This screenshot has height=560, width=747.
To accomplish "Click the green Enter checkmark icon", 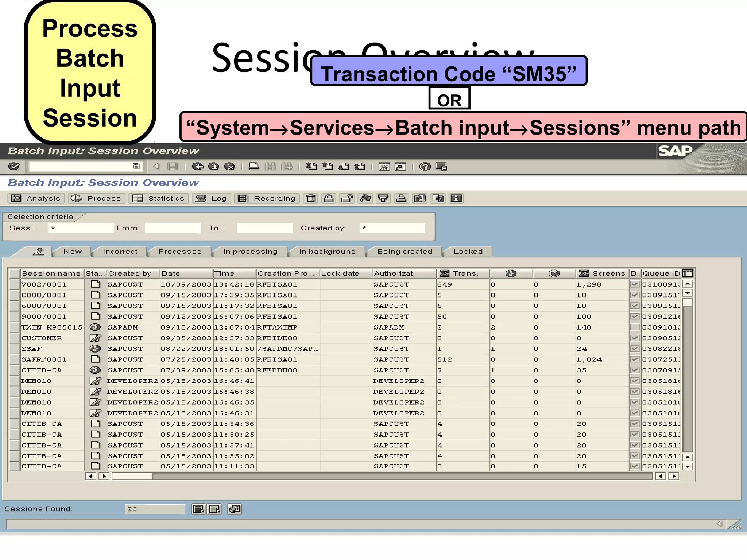I will pos(14,167).
